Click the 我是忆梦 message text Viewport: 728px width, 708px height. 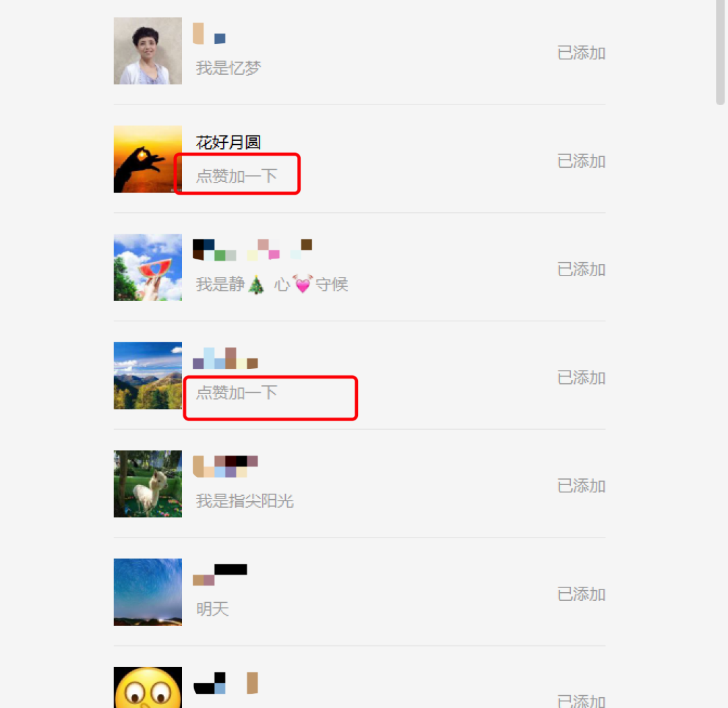tap(229, 68)
